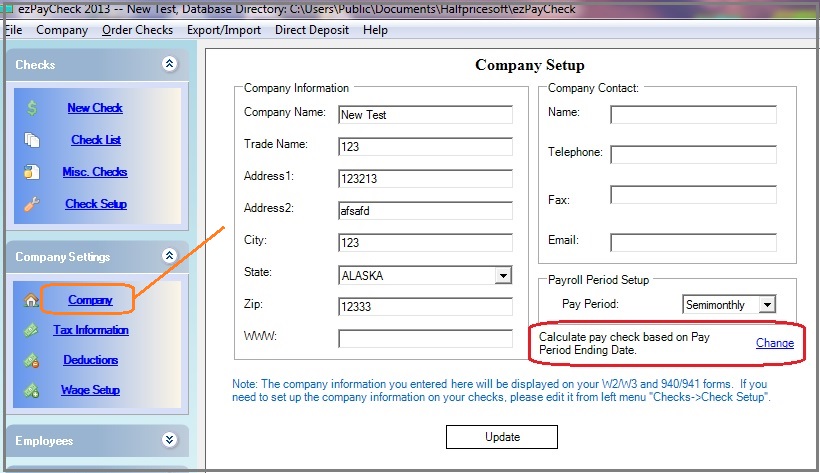Open the Pay Period dropdown
The width and height of the screenshot is (820, 473).
click(767, 304)
